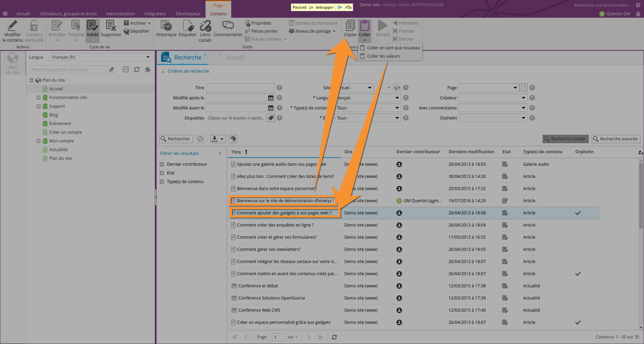Image resolution: width=644 pixels, height=344 pixels.
Task: Collapse Critères de recherche section
Action: click(163, 71)
